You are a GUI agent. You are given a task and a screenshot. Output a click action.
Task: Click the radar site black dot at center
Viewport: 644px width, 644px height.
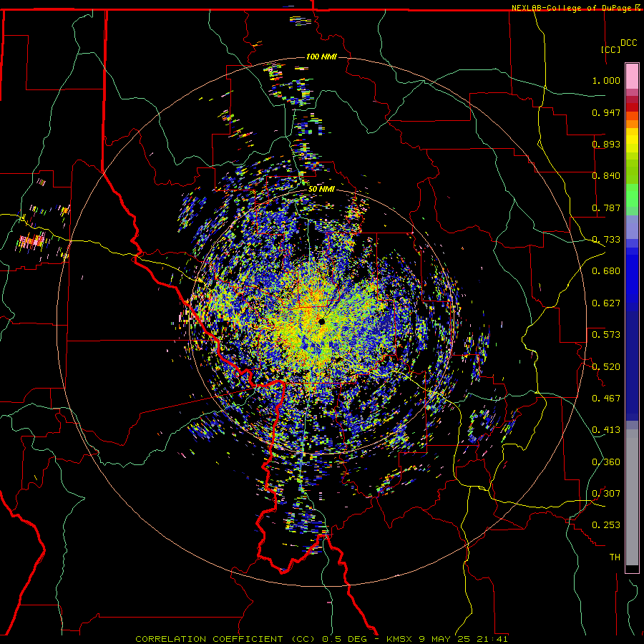pyautogui.click(x=321, y=321)
